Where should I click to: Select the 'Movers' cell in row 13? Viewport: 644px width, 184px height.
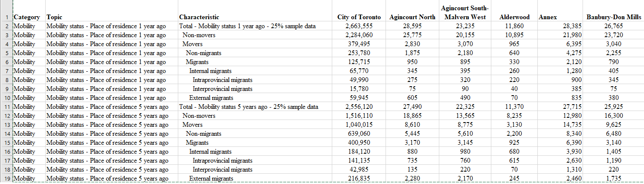click(x=255, y=125)
